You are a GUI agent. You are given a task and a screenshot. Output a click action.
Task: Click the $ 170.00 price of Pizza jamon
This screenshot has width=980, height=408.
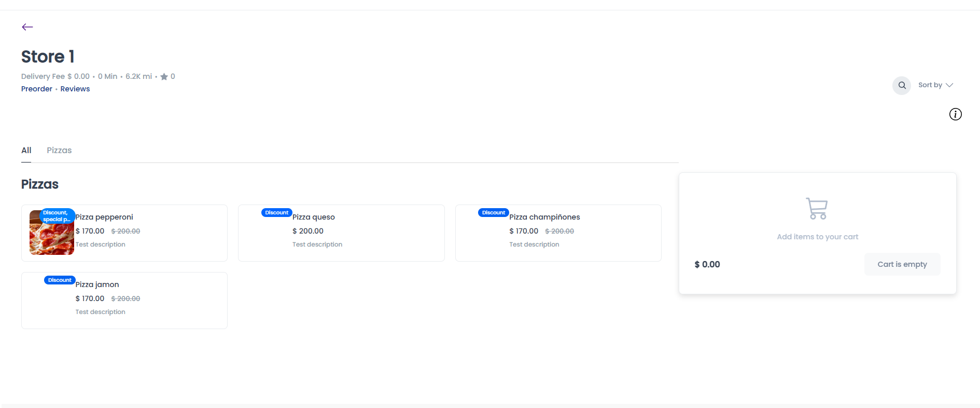coord(90,298)
